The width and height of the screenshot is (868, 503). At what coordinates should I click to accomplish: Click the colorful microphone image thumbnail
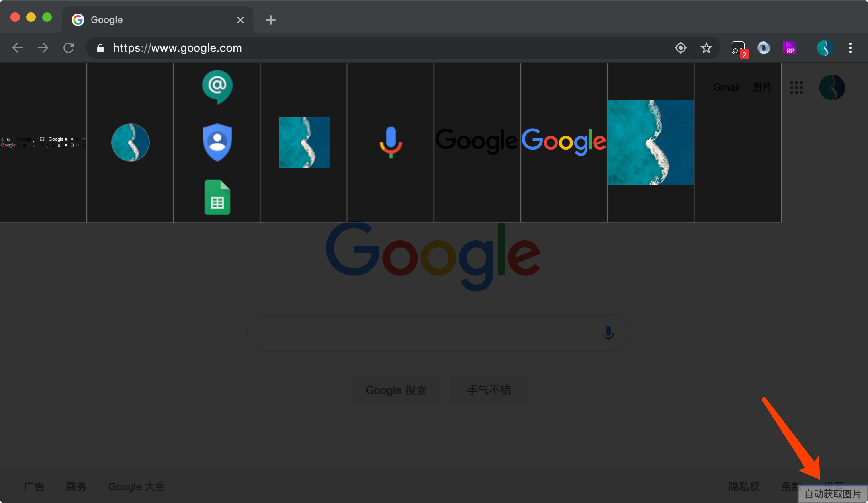pos(391,142)
